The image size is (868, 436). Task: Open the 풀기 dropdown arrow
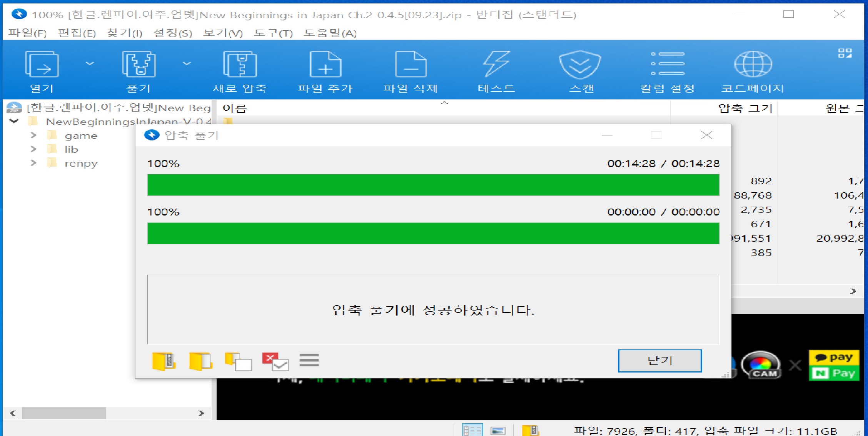(187, 63)
